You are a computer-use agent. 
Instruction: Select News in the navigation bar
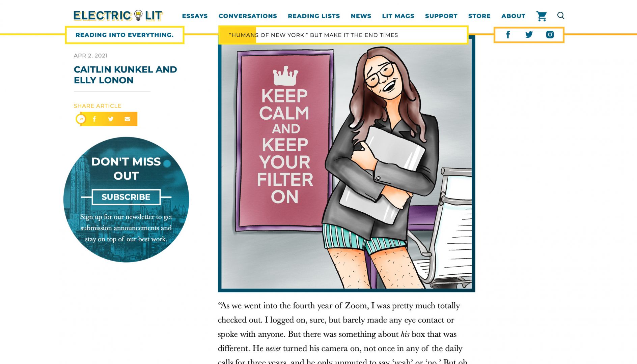pyautogui.click(x=361, y=16)
